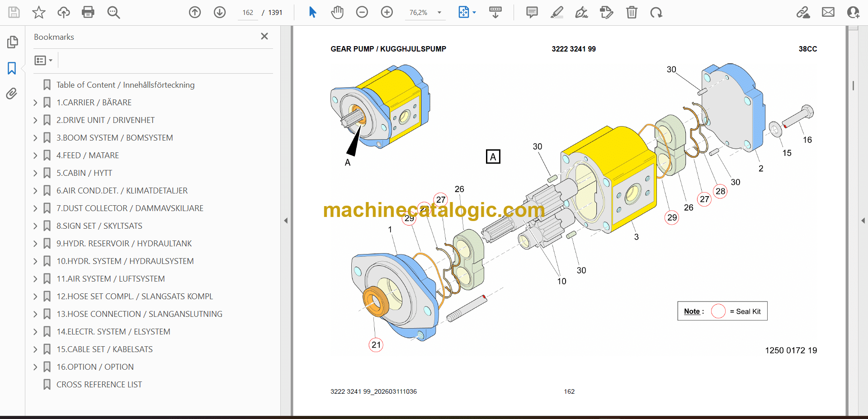Close the Bookmarks panel
Image resolution: width=868 pixels, height=419 pixels.
point(264,36)
